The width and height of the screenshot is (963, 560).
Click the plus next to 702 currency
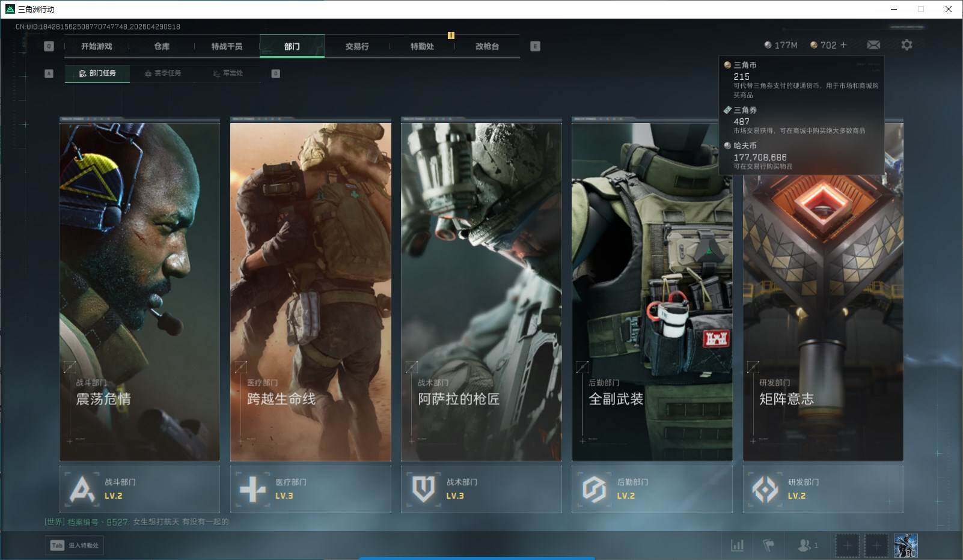843,45
